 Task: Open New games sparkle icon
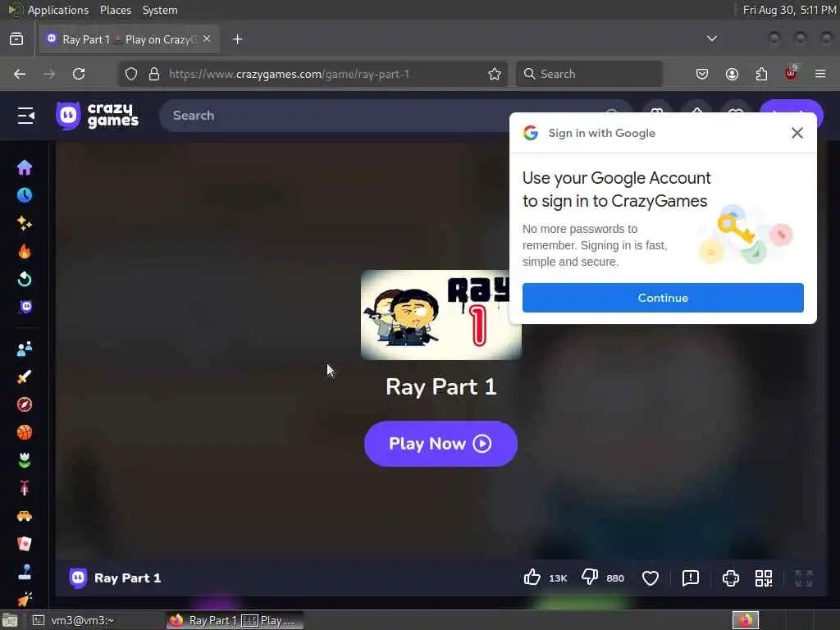click(25, 223)
